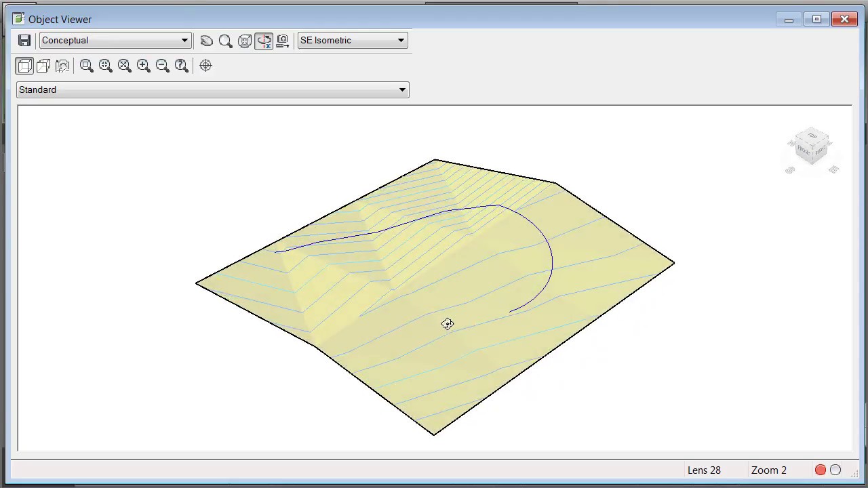
Task: Maximize the Object Viewer window
Action: point(816,20)
